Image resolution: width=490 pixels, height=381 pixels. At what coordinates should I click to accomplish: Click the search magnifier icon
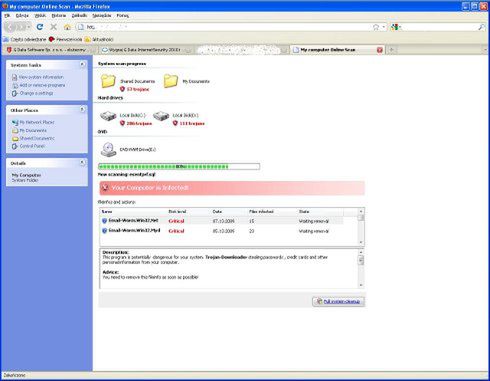(482, 27)
